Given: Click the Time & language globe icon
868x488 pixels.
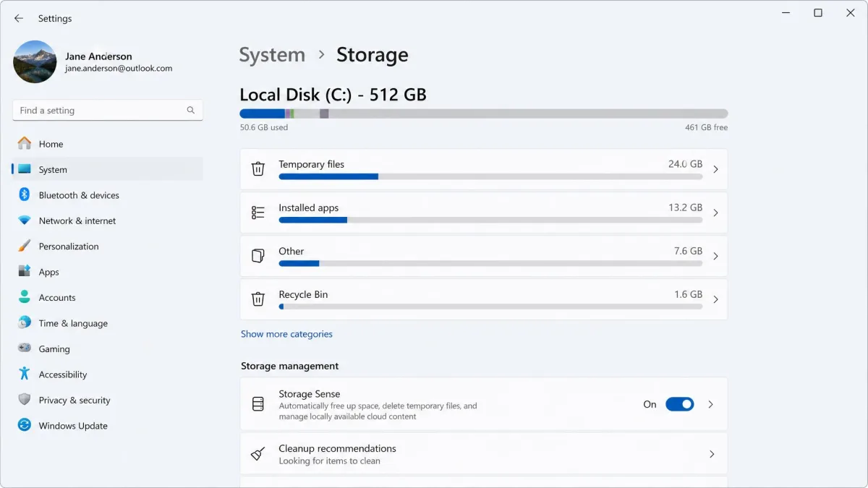Looking at the screenshot, I should (x=25, y=322).
